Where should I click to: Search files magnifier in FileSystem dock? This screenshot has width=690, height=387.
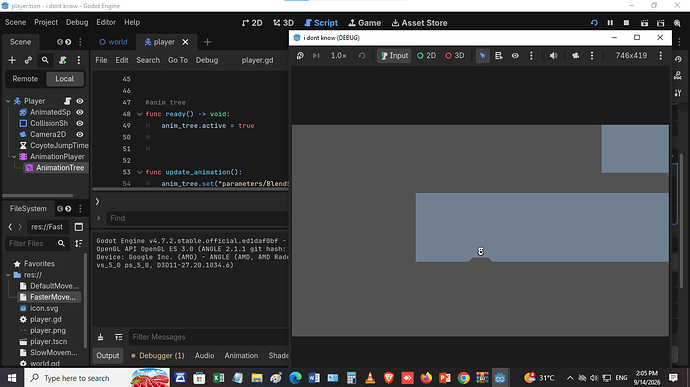tap(61, 243)
